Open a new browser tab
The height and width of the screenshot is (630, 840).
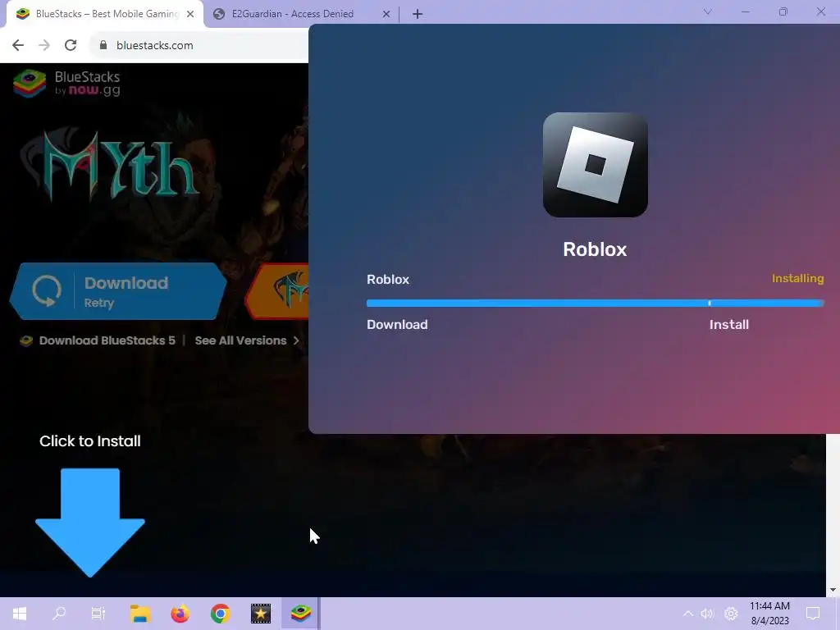418,14
